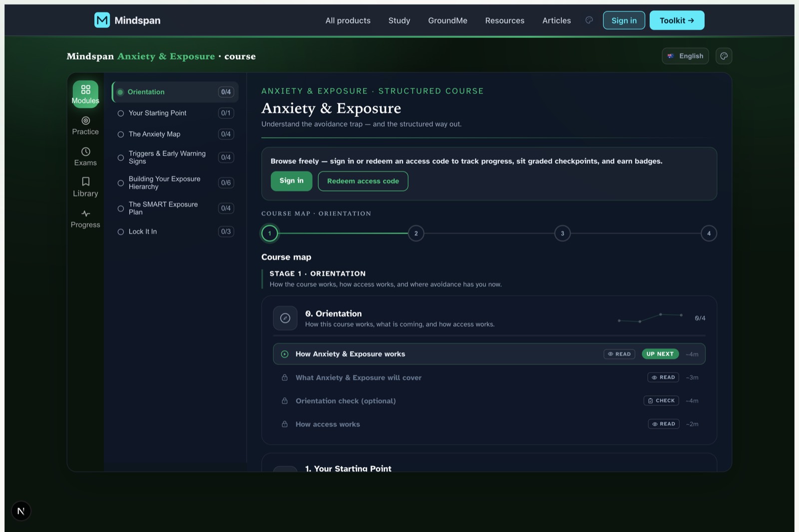
Task: Open GroundMe nav item
Action: [x=447, y=20]
